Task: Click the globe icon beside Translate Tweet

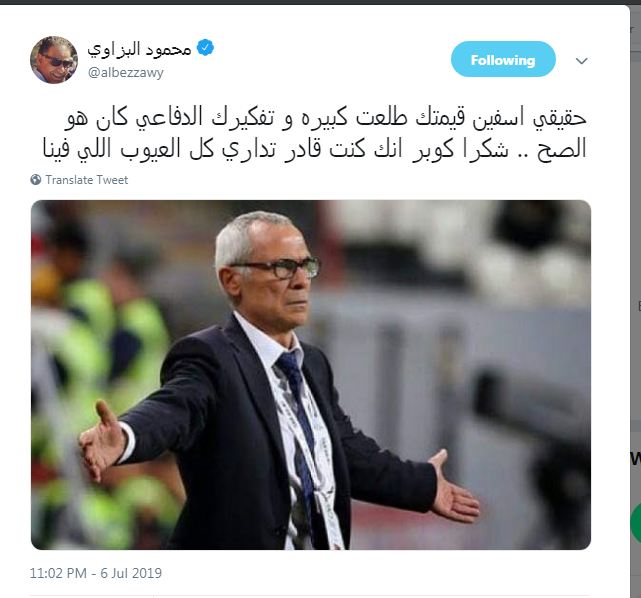Action: tap(36, 179)
